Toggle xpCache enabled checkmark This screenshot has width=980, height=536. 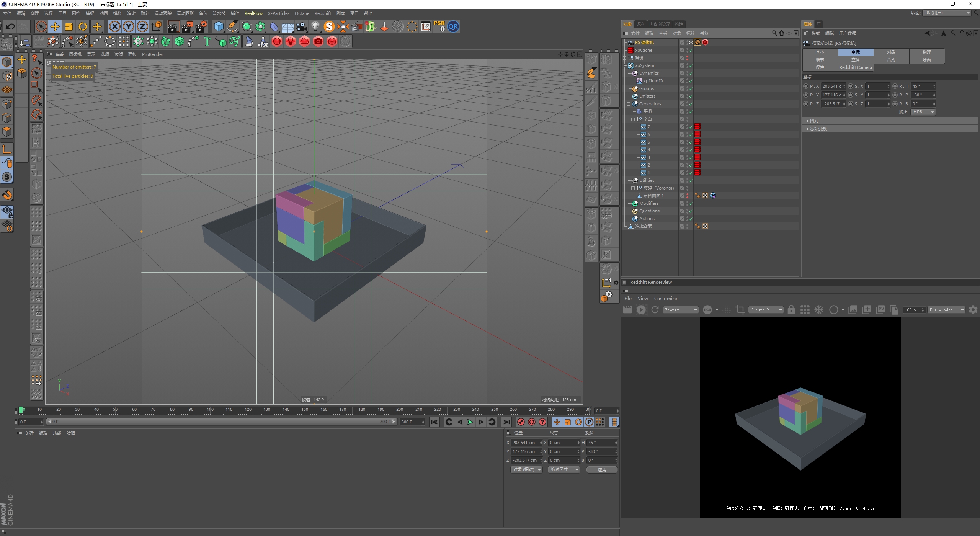(691, 50)
